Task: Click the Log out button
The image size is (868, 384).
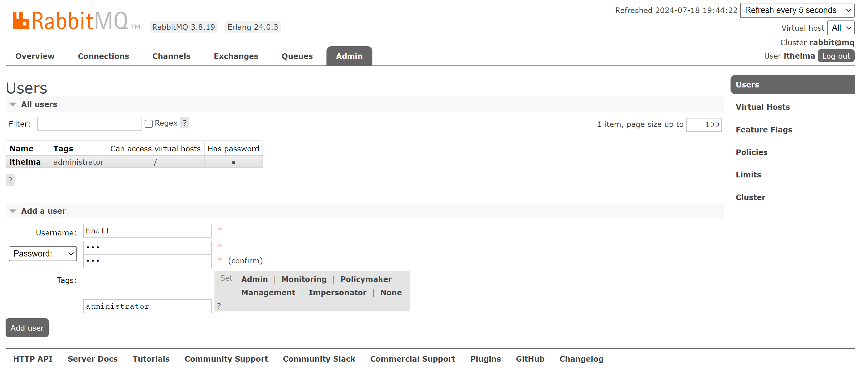Action: tap(836, 56)
